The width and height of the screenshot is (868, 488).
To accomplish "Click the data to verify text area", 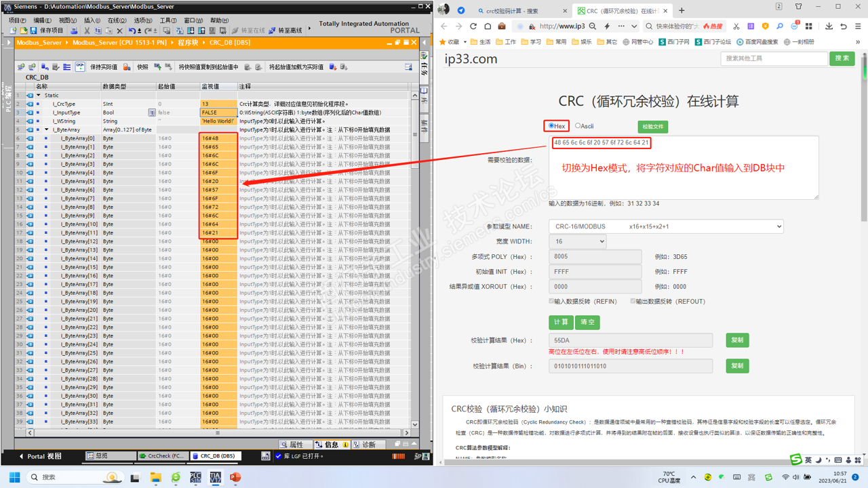I will [684, 167].
